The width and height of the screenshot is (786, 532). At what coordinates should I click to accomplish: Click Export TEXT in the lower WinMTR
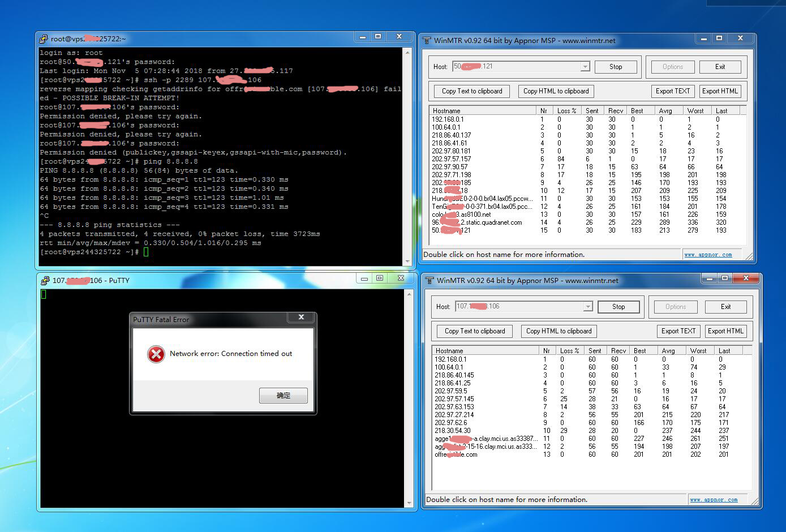point(678,331)
